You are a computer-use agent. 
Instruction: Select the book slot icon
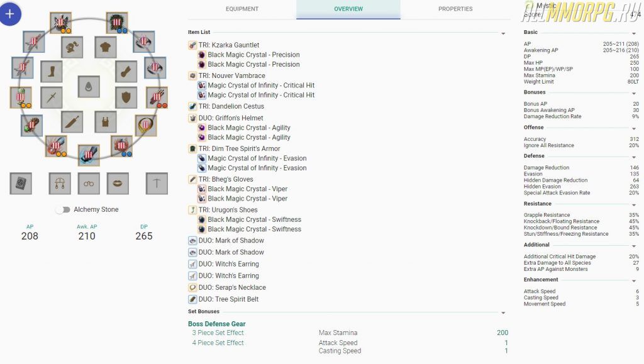click(x=21, y=183)
